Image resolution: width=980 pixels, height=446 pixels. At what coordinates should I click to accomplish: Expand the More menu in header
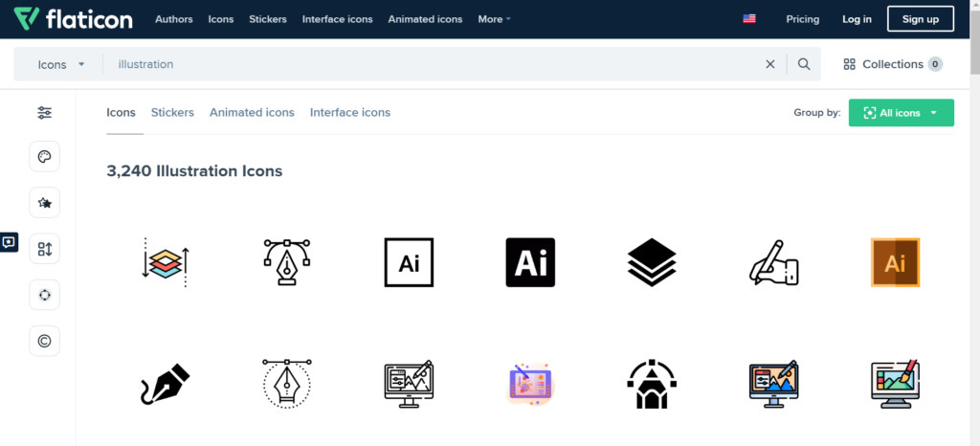(x=495, y=19)
